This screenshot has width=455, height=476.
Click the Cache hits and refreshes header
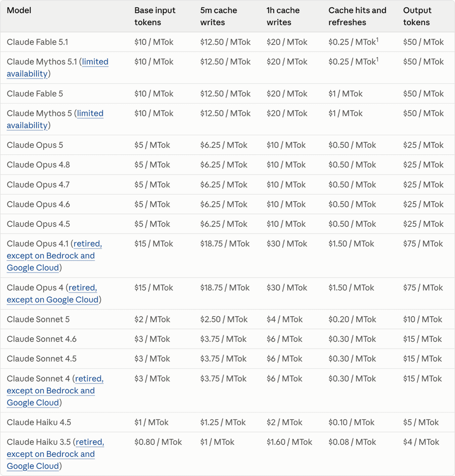(x=357, y=16)
